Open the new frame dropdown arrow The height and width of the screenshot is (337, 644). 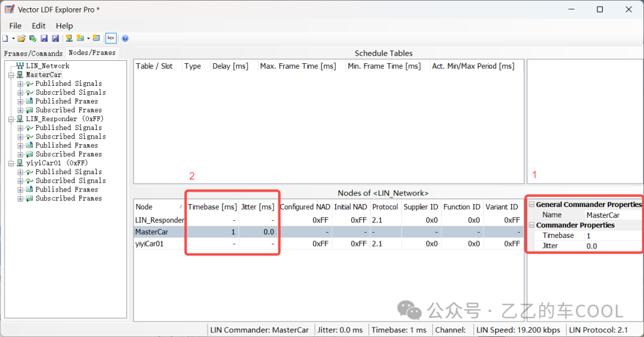click(x=88, y=39)
